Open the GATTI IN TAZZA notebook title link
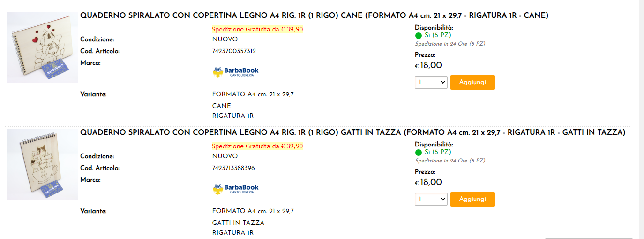This screenshot has height=239, width=644. (352, 132)
